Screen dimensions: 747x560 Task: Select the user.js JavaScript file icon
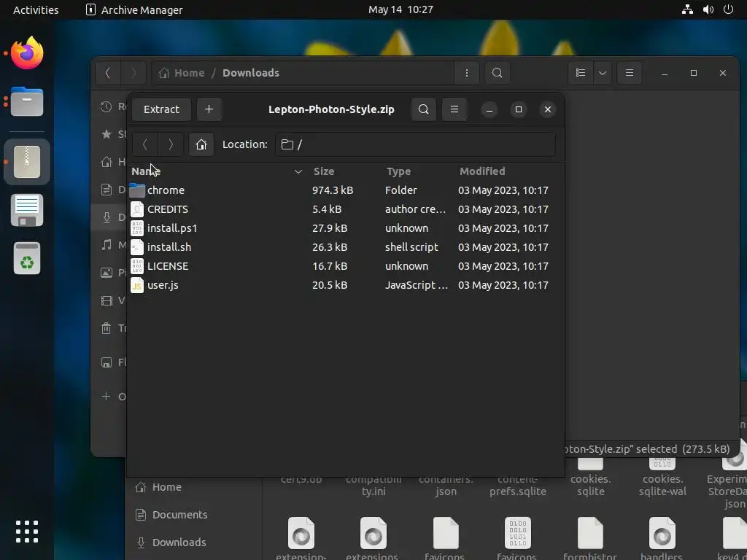click(137, 285)
